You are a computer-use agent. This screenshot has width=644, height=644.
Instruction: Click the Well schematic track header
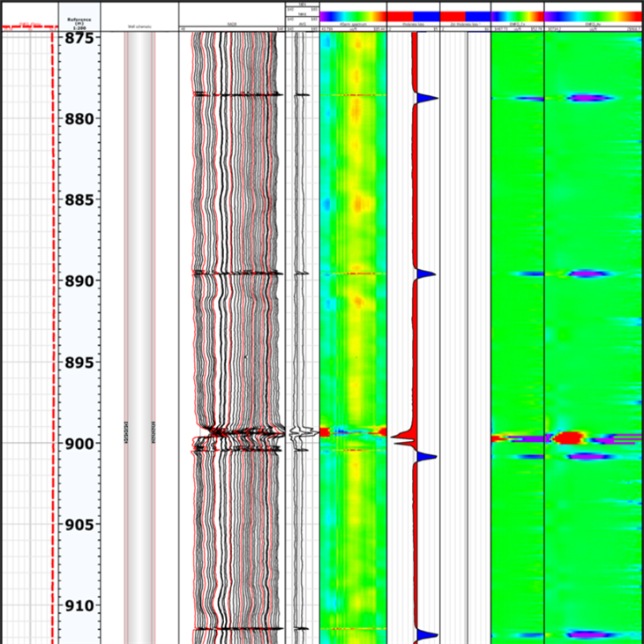[x=139, y=27]
